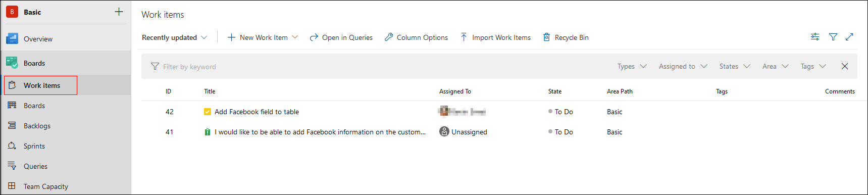
Task: Click the red Basic project icon
Action: 12,12
